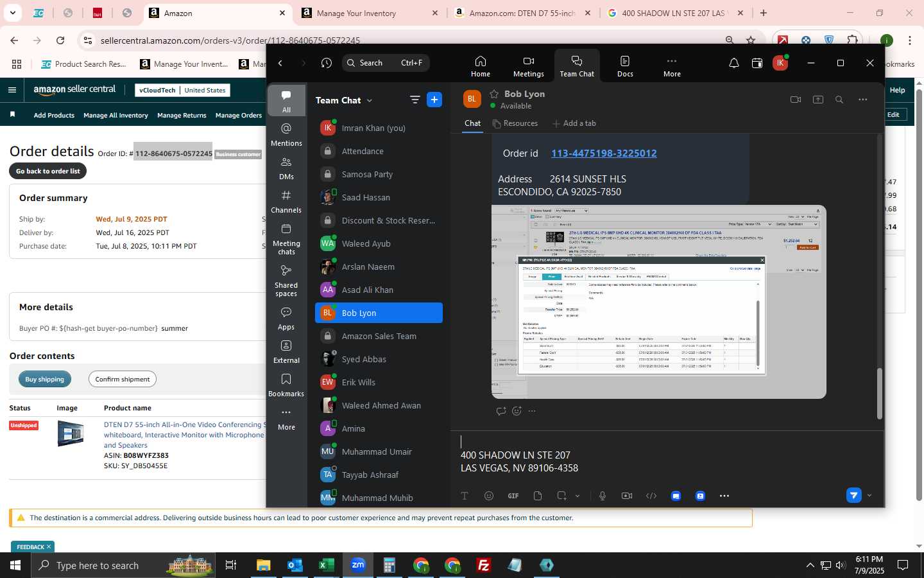Image resolution: width=924 pixels, height=578 pixels.
Task: Open Excel from Windows taskbar
Action: coord(327,565)
